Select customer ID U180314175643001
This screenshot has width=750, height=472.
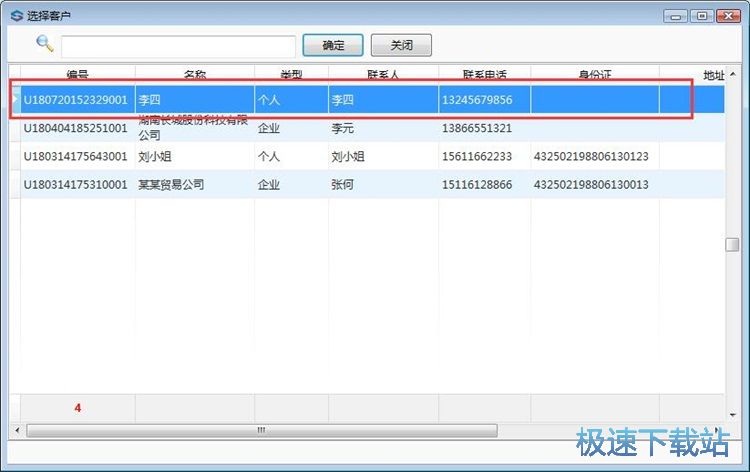76,156
